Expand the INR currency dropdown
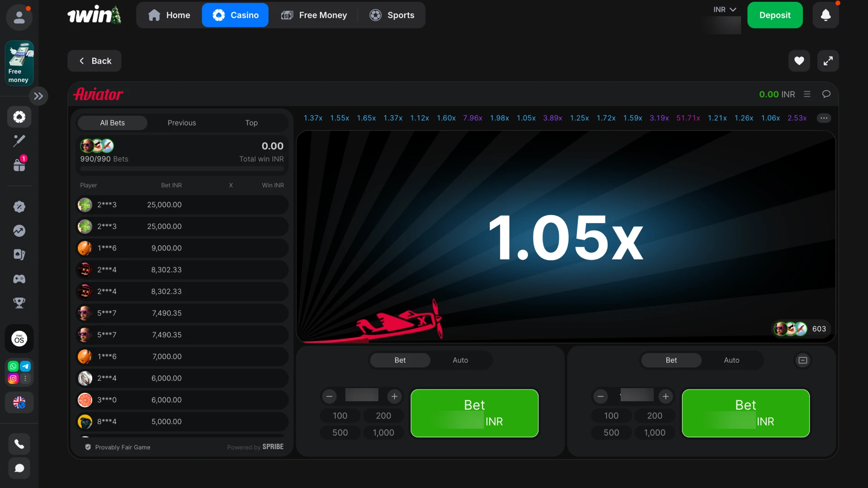 pos(725,9)
